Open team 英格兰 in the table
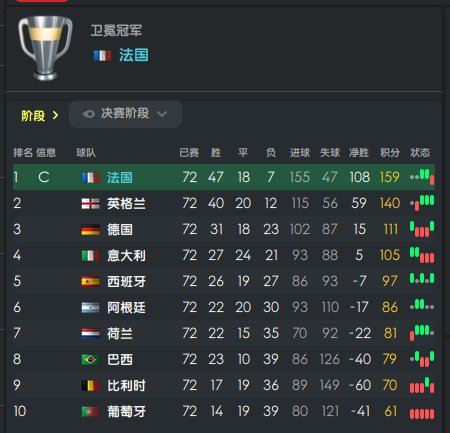This screenshot has height=433, width=450. [x=126, y=203]
